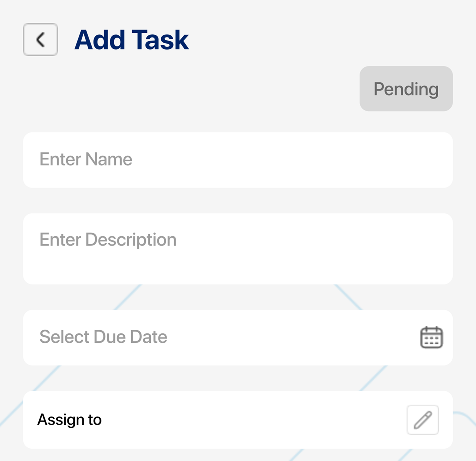Click the Add Task page heading
This screenshot has width=476, height=461.
(x=132, y=40)
